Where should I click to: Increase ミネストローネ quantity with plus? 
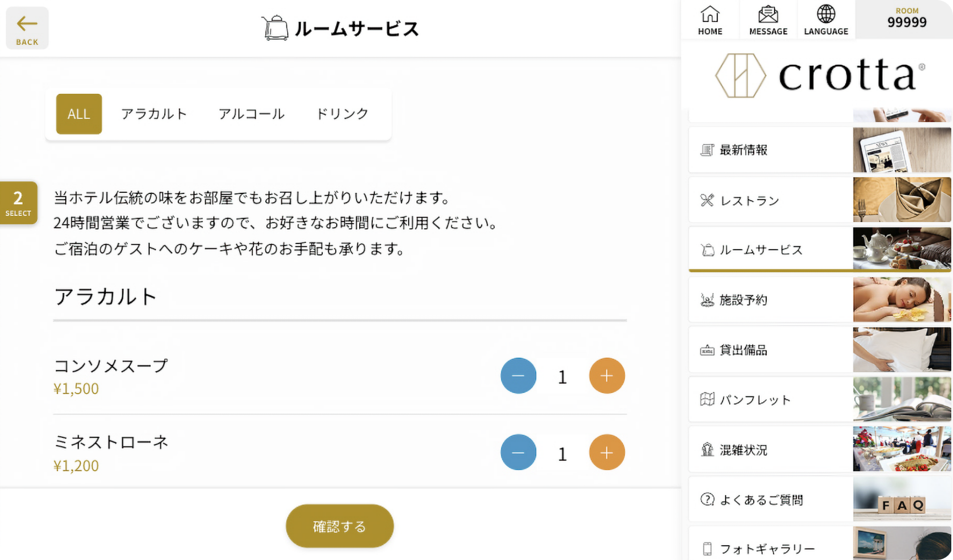[607, 452]
